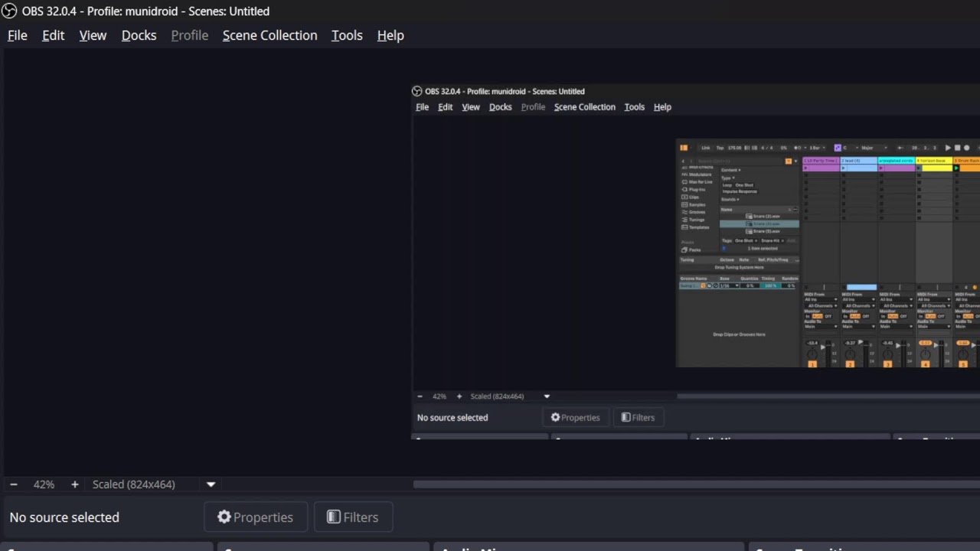Open Scene Collection menu in main OBS window
The image size is (980, 551).
coord(269,35)
